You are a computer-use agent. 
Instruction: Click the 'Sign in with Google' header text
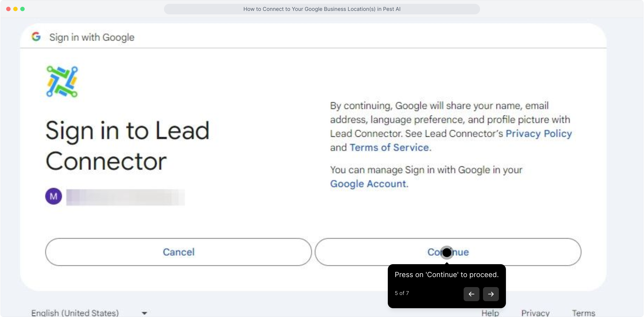tap(92, 37)
